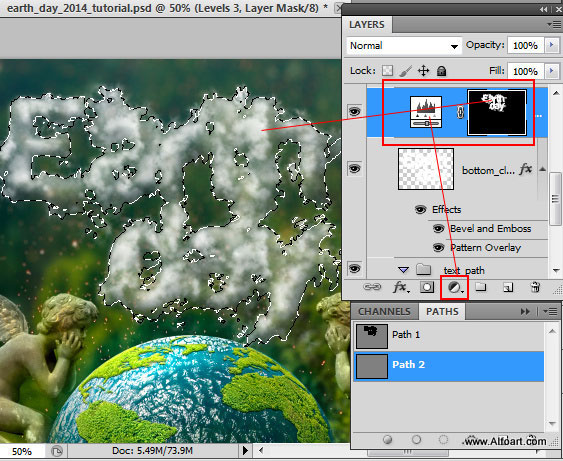563x461 pixels.
Task: Lock transparent pixels checkerboard icon
Action: (387, 70)
